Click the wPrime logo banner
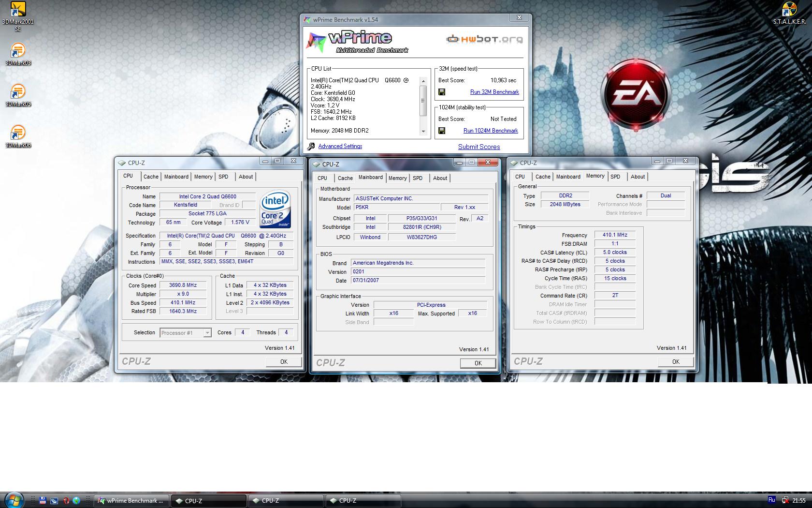This screenshot has width=812, height=508. pos(358,42)
